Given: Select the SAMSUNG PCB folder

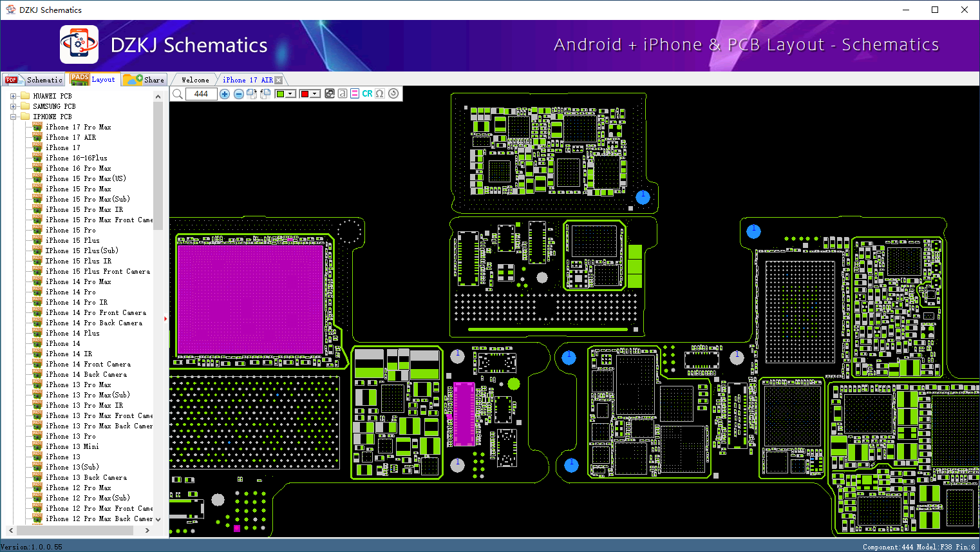Looking at the screenshot, I should [55, 106].
